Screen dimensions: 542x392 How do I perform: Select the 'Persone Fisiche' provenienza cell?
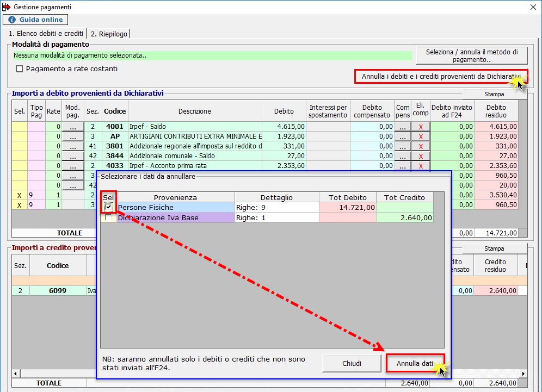[176, 207]
